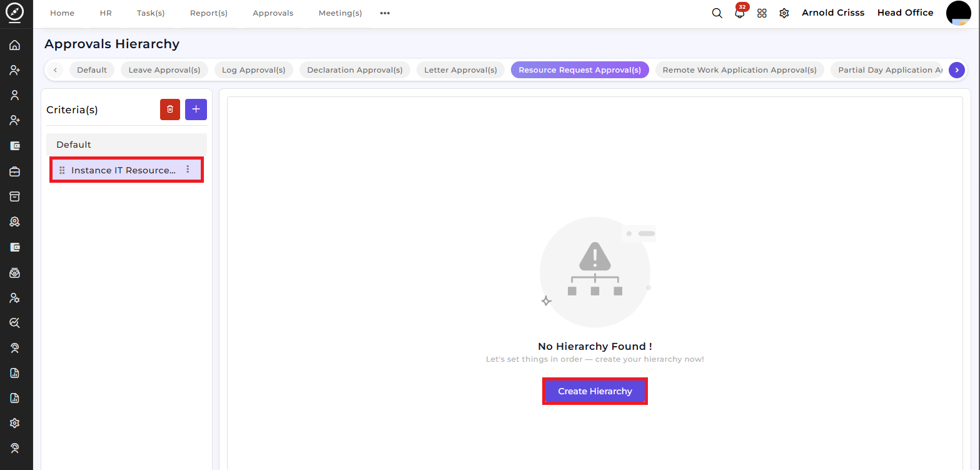Click the single person icon in sidebar
Image resolution: width=980 pixels, height=470 pixels.
14,95
